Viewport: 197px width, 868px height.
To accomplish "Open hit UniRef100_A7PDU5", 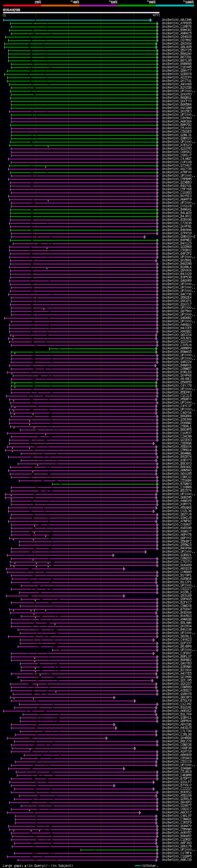I will click(177, 23).
